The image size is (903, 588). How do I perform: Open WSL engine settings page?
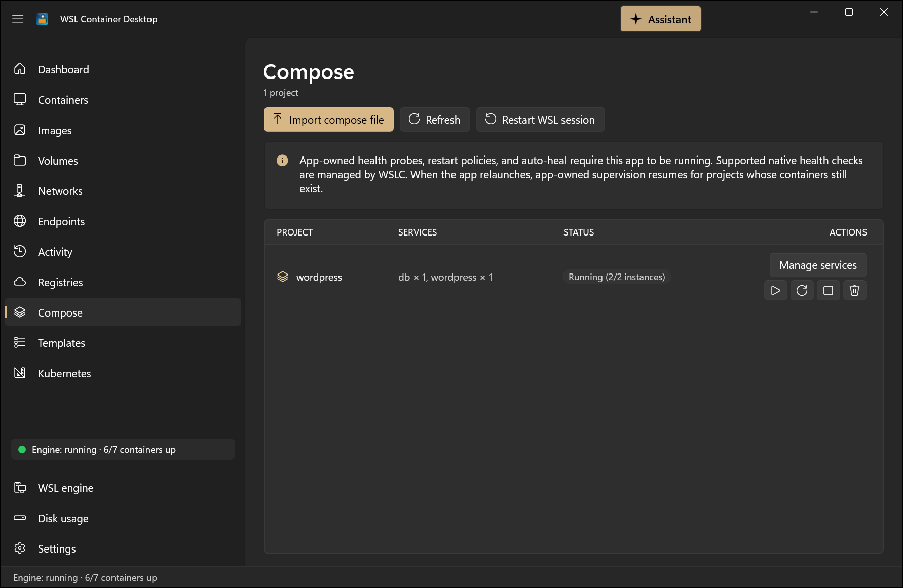tap(123, 488)
